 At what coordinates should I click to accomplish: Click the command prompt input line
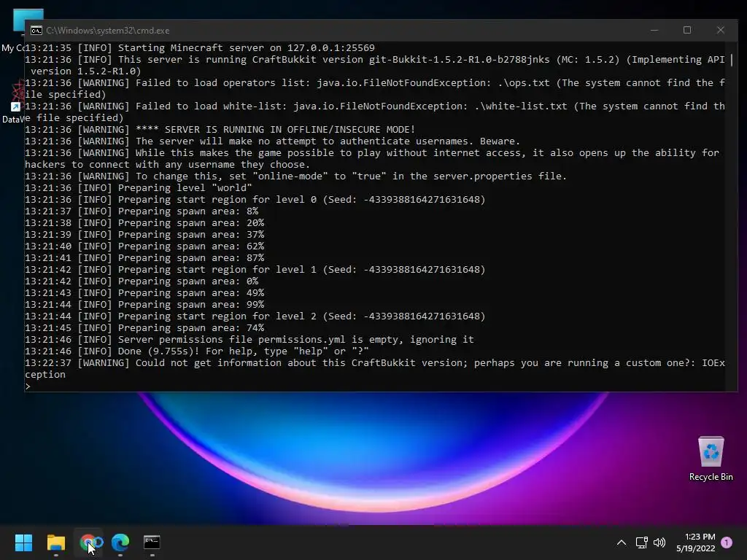pos(376,386)
